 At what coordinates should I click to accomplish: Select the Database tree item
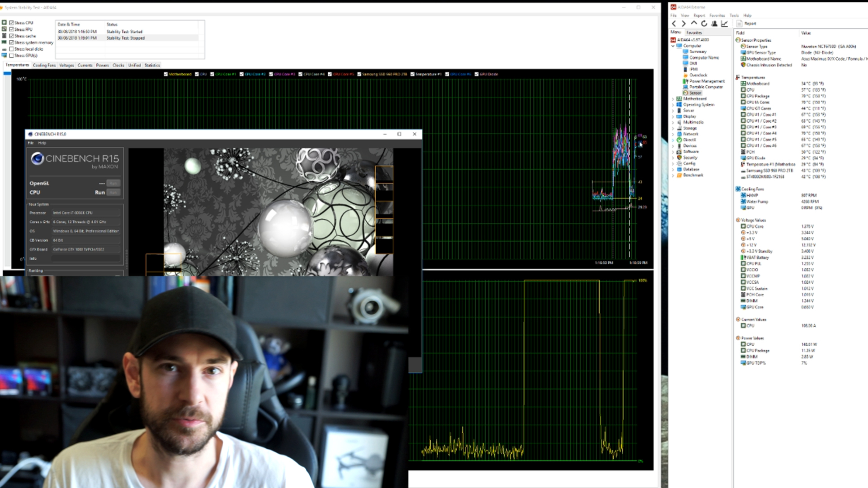pyautogui.click(x=688, y=169)
